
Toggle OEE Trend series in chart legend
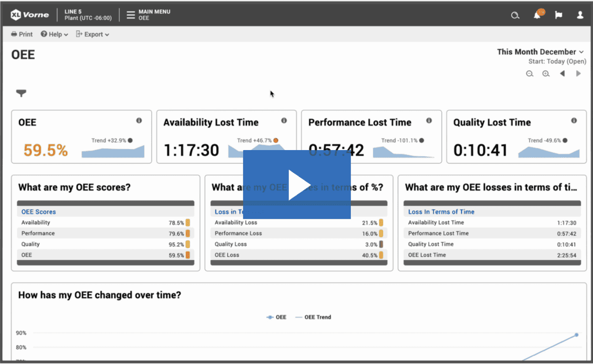[x=313, y=317]
